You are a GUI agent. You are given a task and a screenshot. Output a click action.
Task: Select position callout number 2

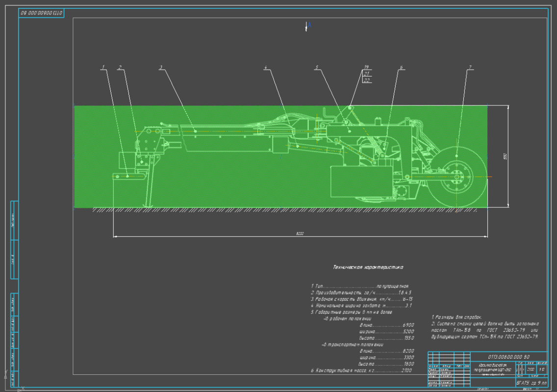point(120,67)
